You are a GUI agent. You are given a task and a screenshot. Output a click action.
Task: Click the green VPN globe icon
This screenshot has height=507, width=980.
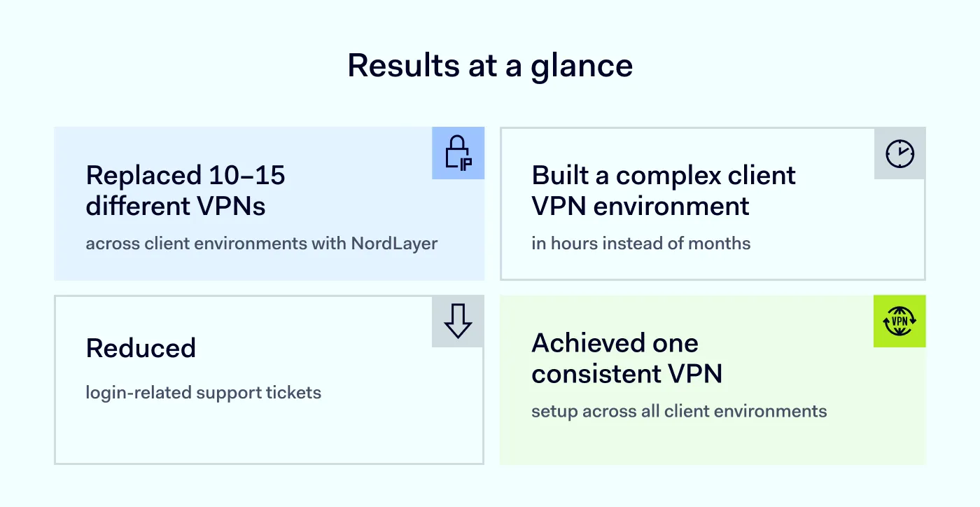(x=899, y=321)
